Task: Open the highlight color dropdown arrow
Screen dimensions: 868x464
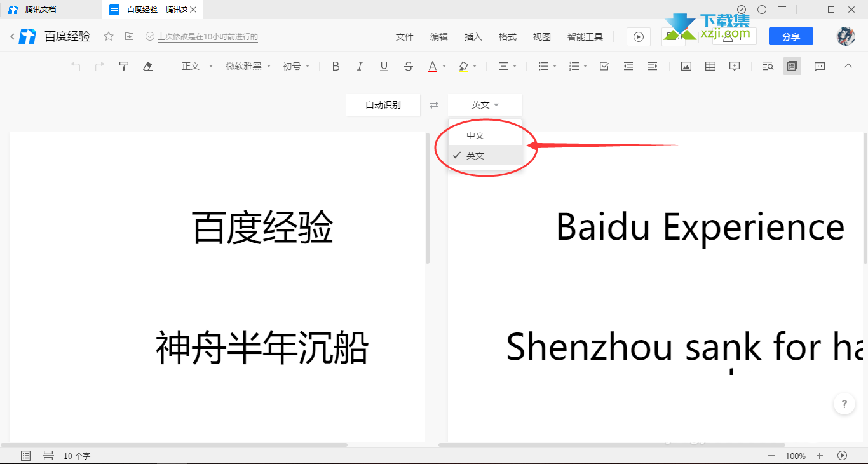Action: click(475, 66)
